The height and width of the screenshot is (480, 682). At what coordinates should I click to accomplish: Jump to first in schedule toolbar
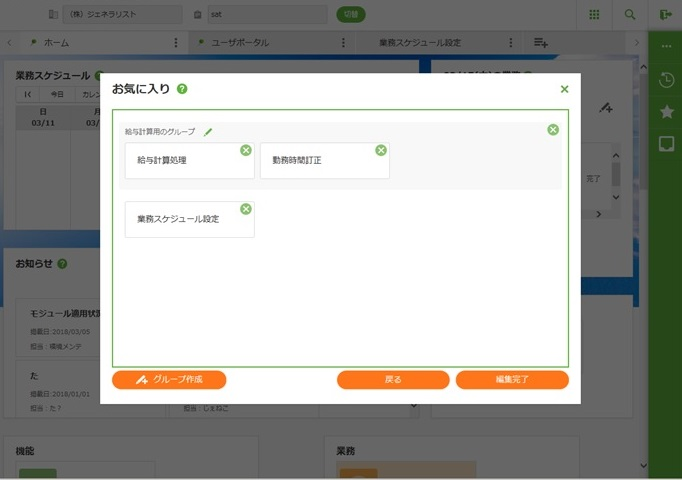(28, 94)
